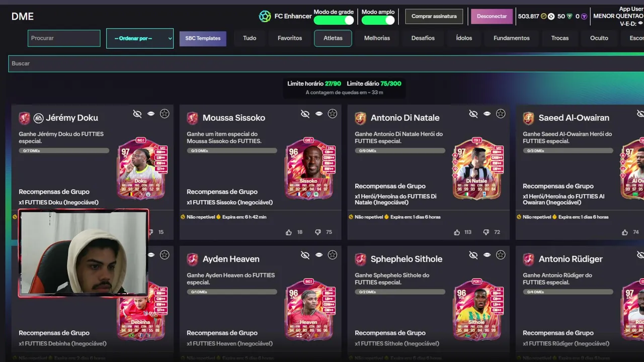
Task: Mark Ayden Heaven as favorite with star
Action: click(333, 255)
